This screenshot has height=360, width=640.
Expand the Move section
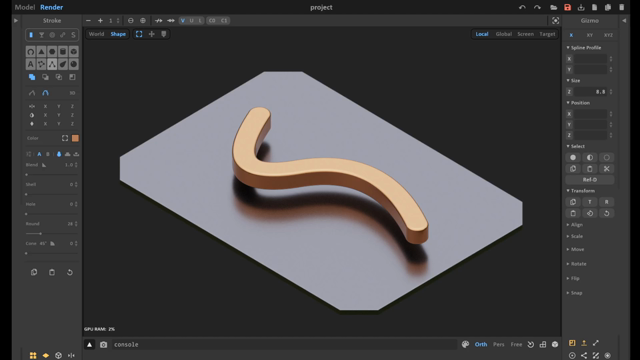point(576,249)
